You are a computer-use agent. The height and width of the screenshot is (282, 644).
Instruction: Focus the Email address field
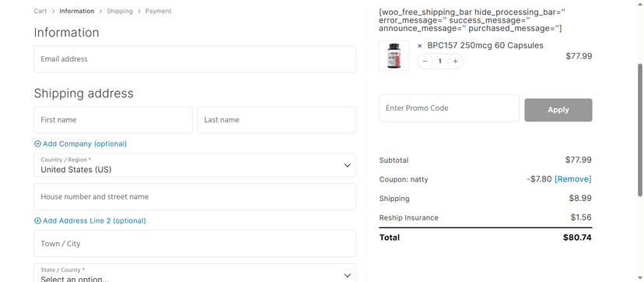pos(194,59)
